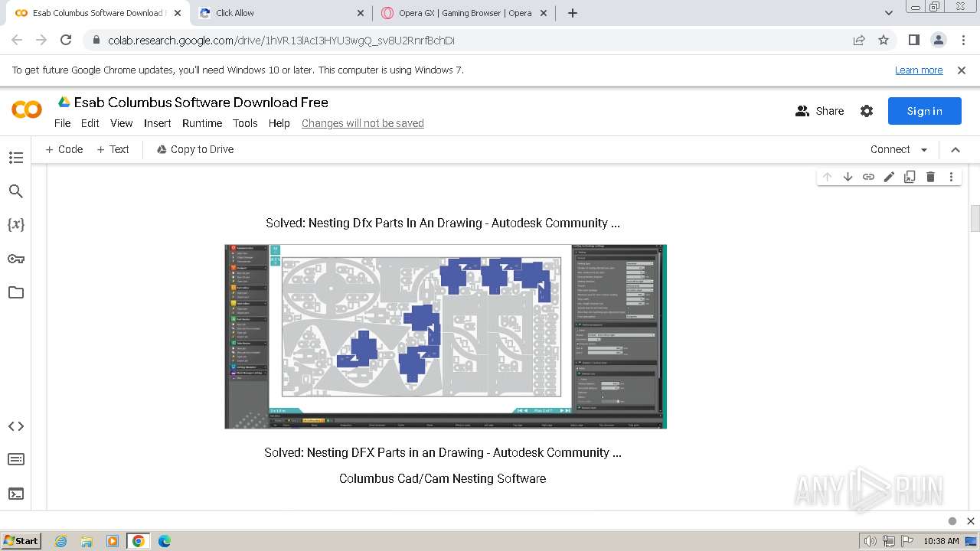Click Changes will not be saved link
Screen dimensions: 980x551
coord(363,123)
